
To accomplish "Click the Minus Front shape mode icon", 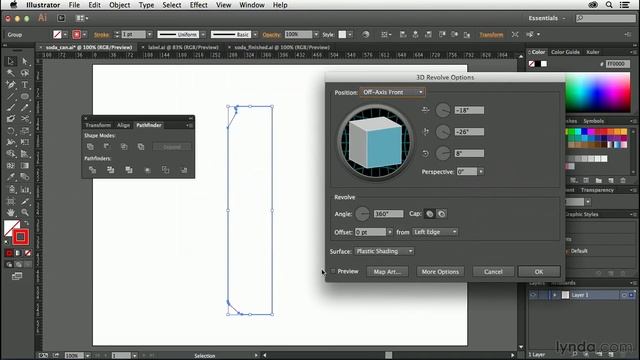I will (x=107, y=147).
